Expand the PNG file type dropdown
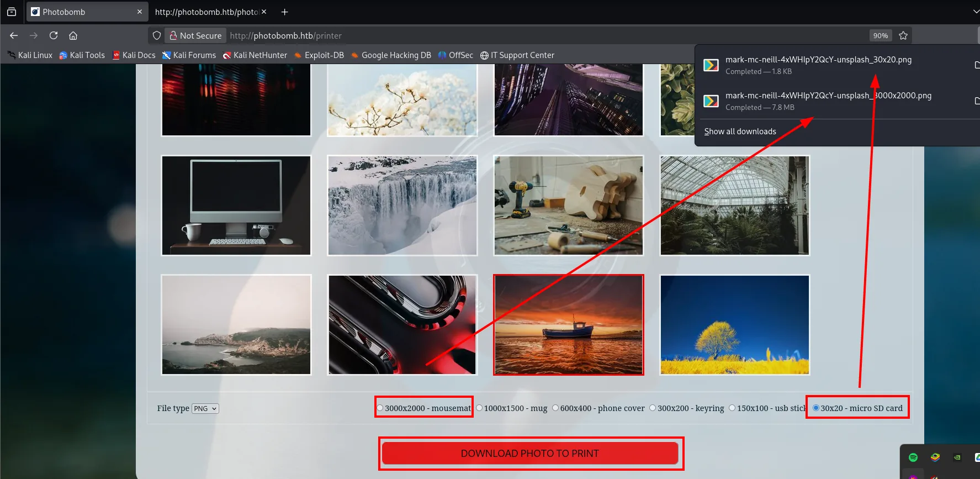Image resolution: width=980 pixels, height=479 pixels. tap(205, 409)
